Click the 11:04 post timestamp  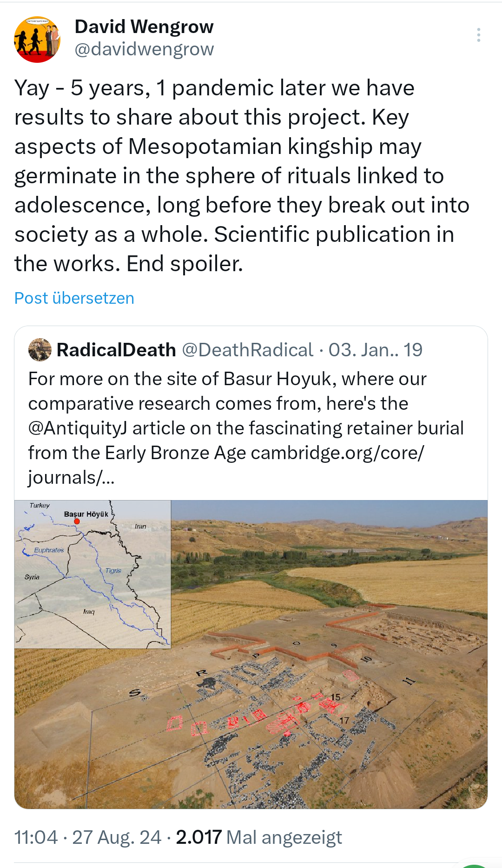tap(36, 837)
